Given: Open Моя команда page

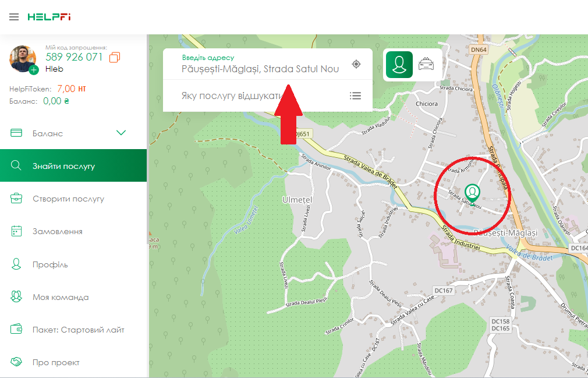Looking at the screenshot, I should click(61, 297).
